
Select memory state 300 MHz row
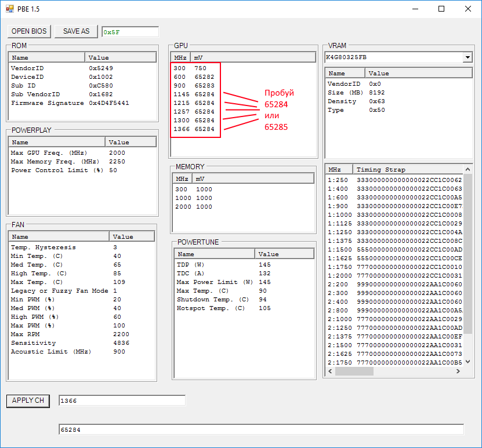243,190
